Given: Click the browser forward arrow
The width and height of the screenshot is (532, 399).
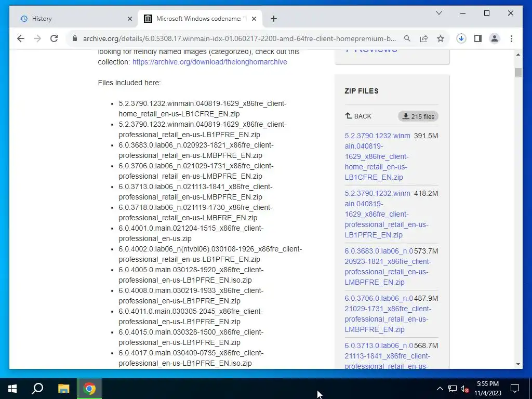Looking at the screenshot, I should coord(37,38).
